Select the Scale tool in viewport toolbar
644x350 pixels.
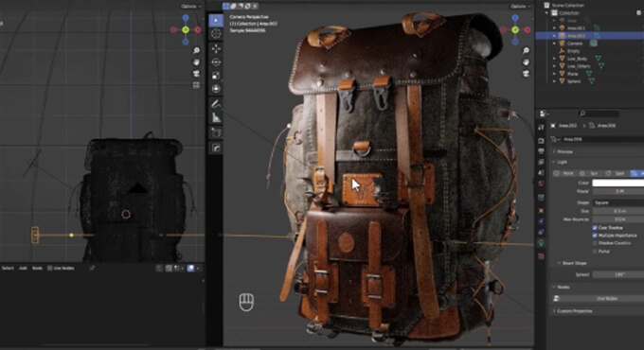click(x=216, y=76)
